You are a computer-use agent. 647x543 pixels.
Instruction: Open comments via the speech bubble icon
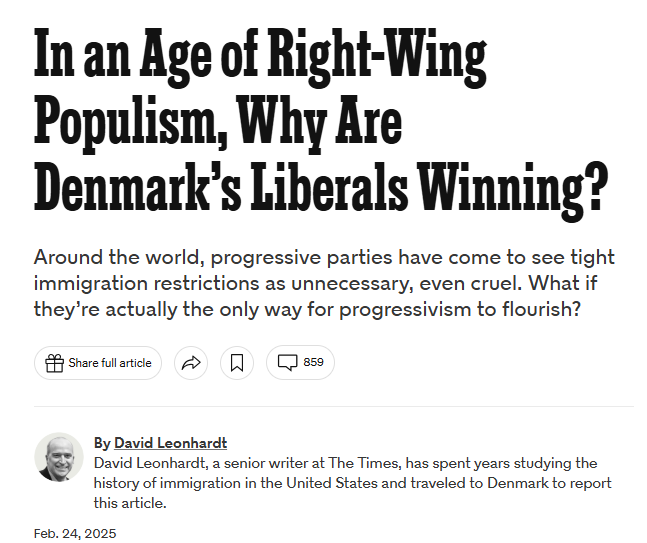pos(287,362)
